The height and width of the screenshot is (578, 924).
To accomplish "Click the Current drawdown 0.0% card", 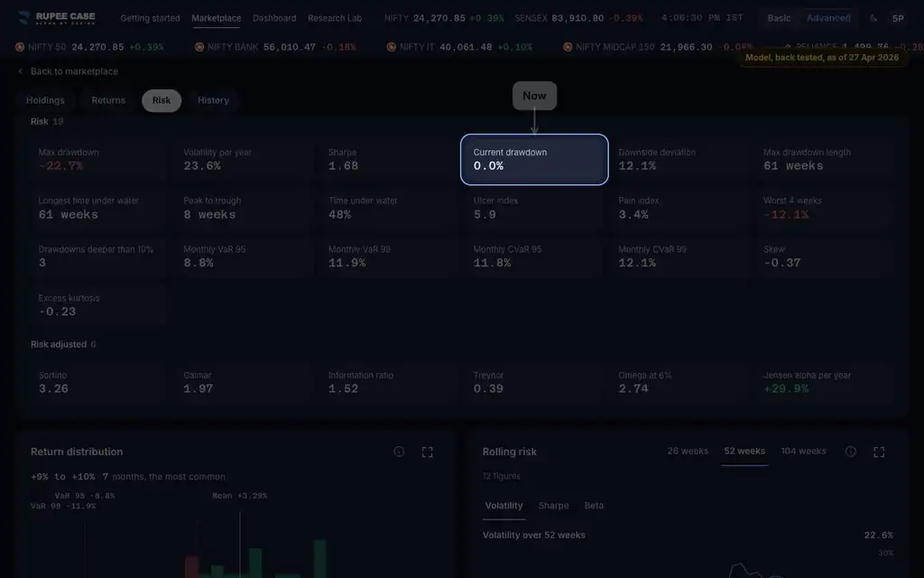I will (534, 160).
